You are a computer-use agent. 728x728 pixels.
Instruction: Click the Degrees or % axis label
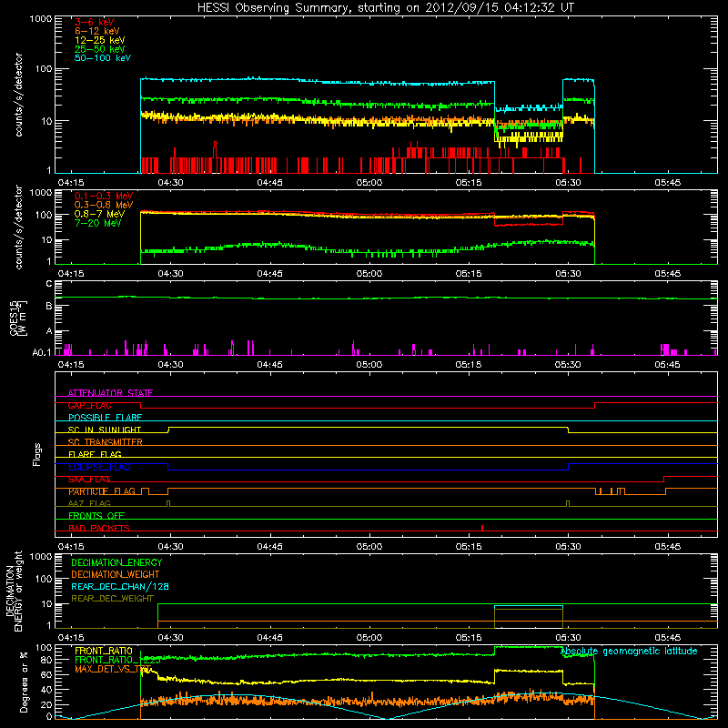click(25, 682)
